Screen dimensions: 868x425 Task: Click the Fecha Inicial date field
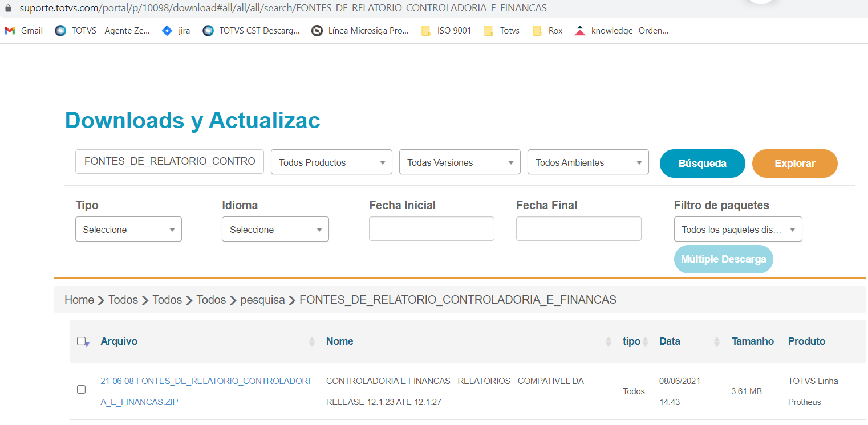coord(432,228)
